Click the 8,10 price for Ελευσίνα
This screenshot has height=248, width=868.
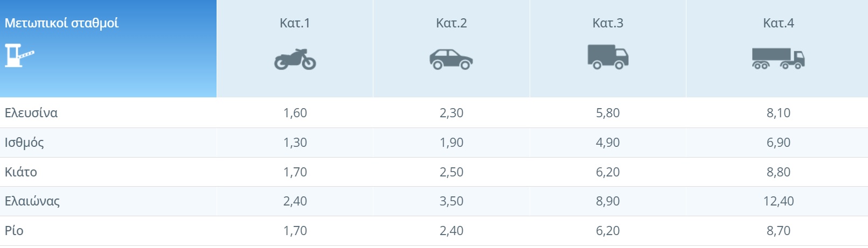(779, 113)
